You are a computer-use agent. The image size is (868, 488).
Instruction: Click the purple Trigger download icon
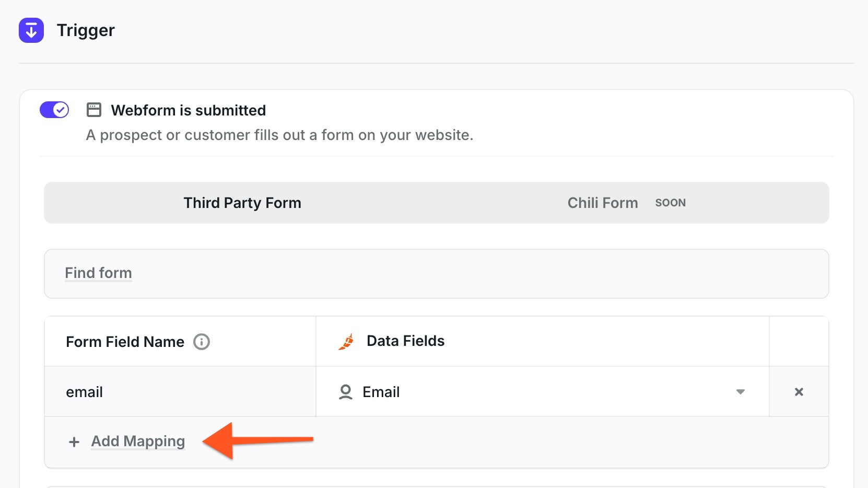[x=31, y=30]
